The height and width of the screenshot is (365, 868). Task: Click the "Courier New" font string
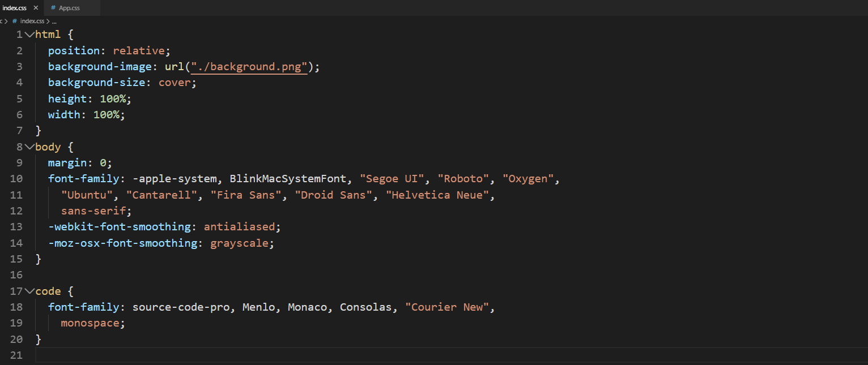[447, 307]
